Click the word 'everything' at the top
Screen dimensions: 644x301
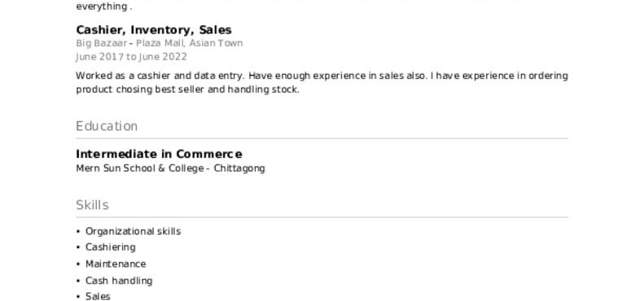(102, 7)
